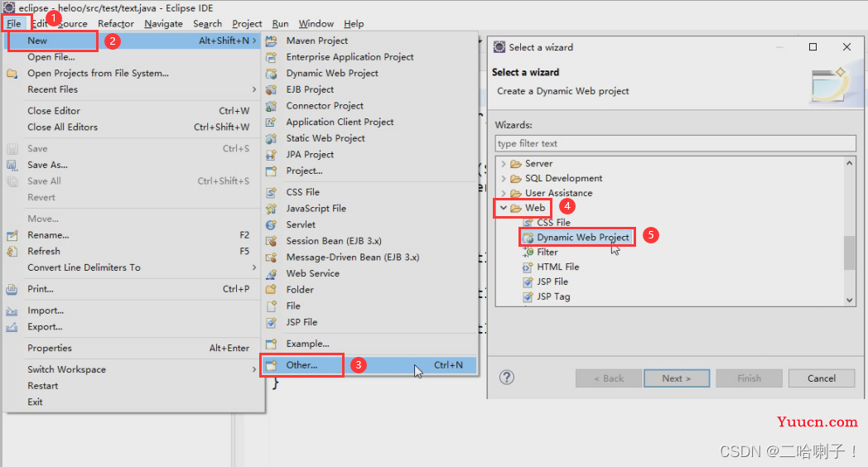Open the Recent Files submenu arrow

pos(254,89)
